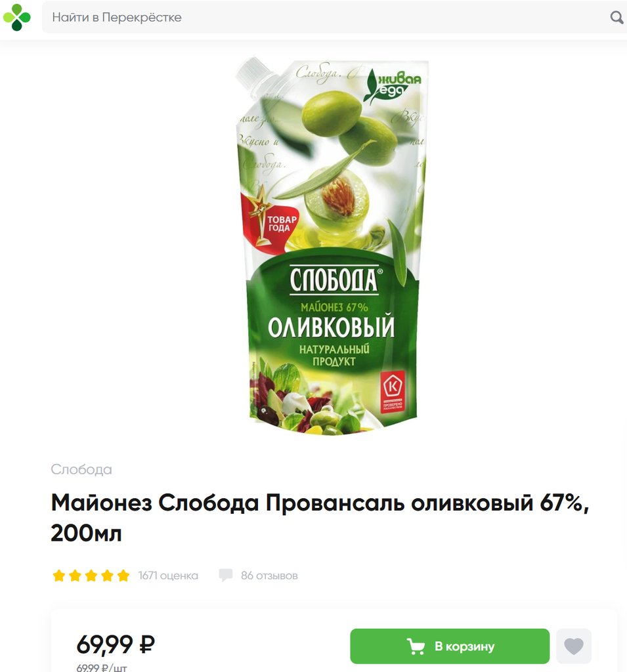Add product to favorites with heart icon
The image size is (627, 672).
[573, 646]
